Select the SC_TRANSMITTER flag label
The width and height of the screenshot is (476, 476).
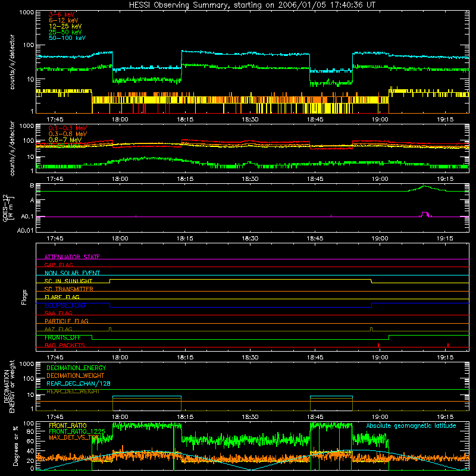click(x=68, y=289)
